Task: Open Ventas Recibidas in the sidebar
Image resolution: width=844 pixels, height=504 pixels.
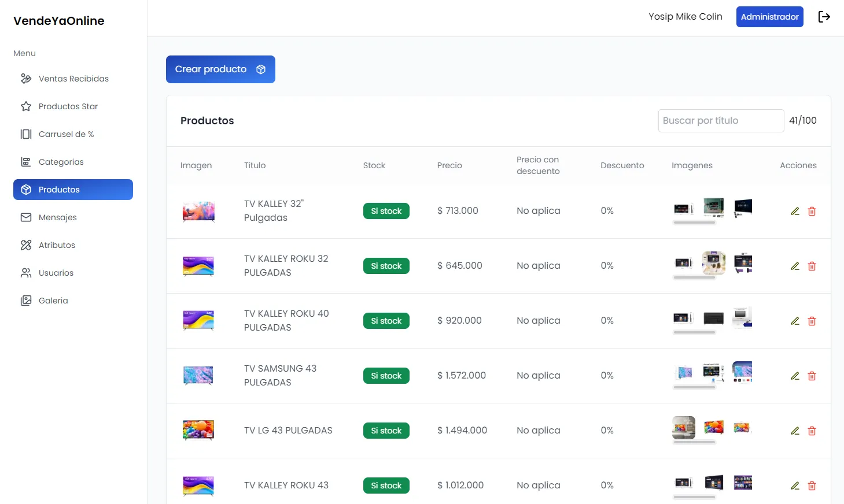Action: pyautogui.click(x=73, y=79)
